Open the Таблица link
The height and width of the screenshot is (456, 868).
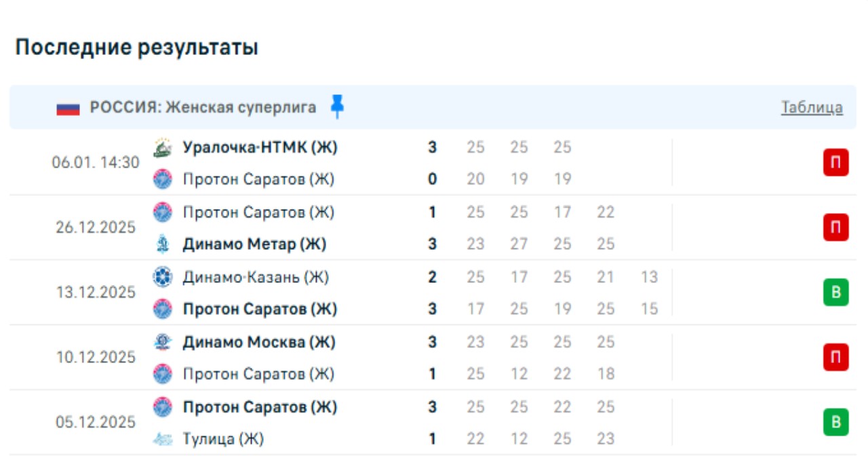point(812,107)
